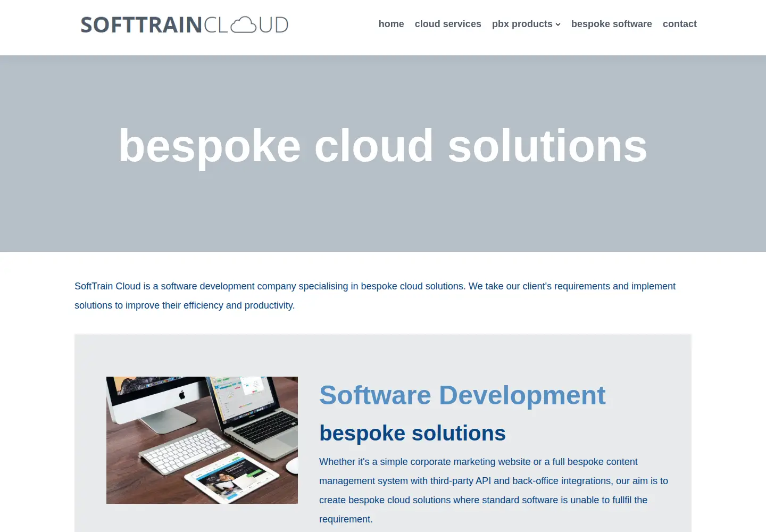Click the paragraph starting 'Whether it's a simple'
Screen dimensions: 766x532
(x=494, y=491)
